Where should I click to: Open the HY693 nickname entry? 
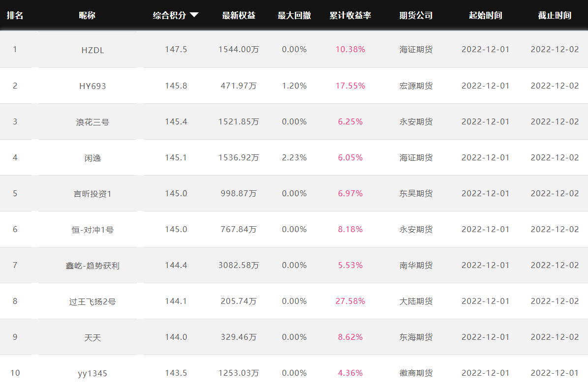93,86
